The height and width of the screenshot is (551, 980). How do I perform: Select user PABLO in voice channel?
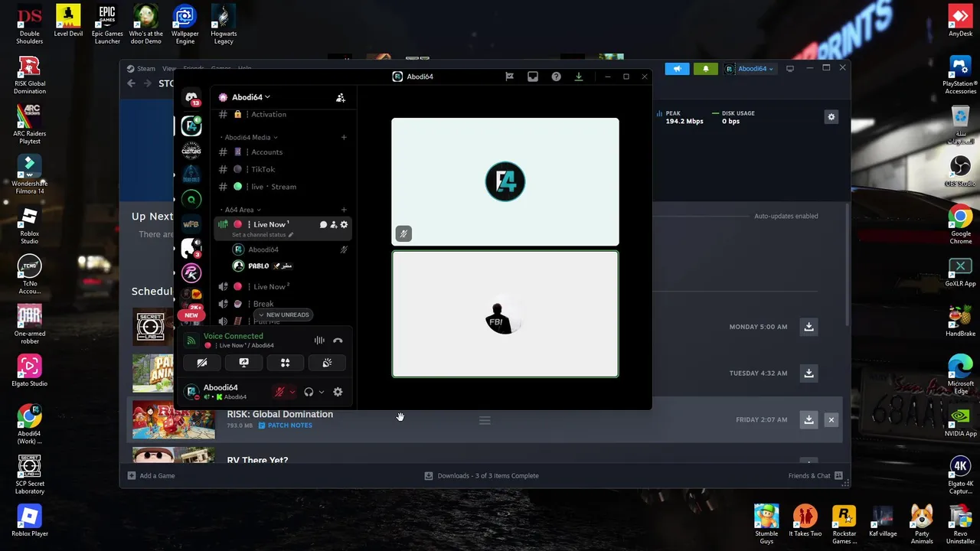[290, 266]
